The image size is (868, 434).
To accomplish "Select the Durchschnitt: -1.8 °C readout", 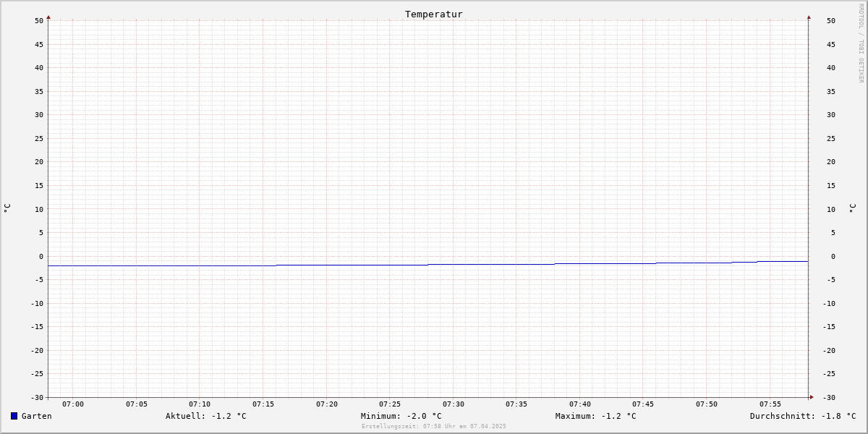I will (x=803, y=416).
